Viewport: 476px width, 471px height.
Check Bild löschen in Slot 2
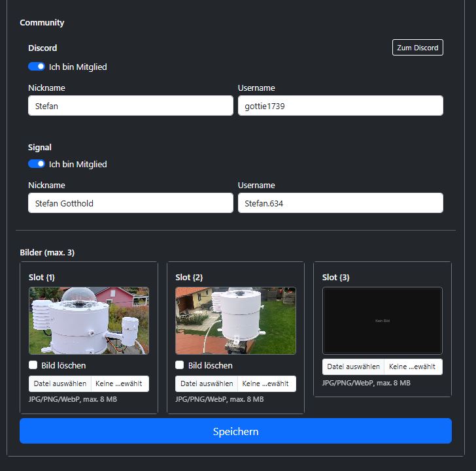pos(180,365)
